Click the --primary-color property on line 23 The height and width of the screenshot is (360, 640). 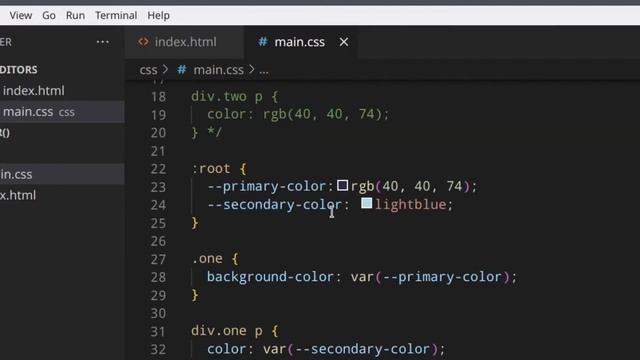(x=268, y=187)
